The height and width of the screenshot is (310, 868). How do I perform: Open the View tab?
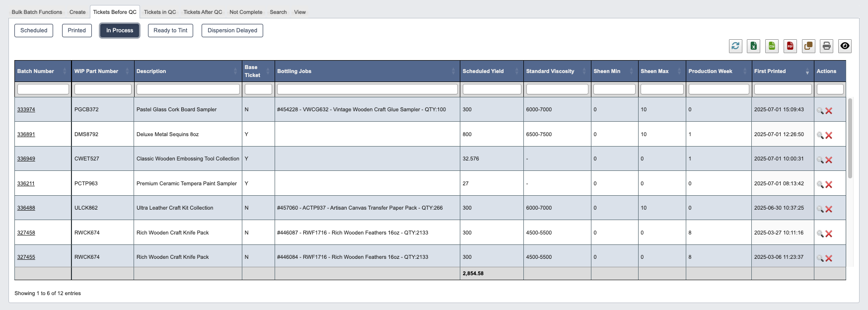[x=300, y=12]
